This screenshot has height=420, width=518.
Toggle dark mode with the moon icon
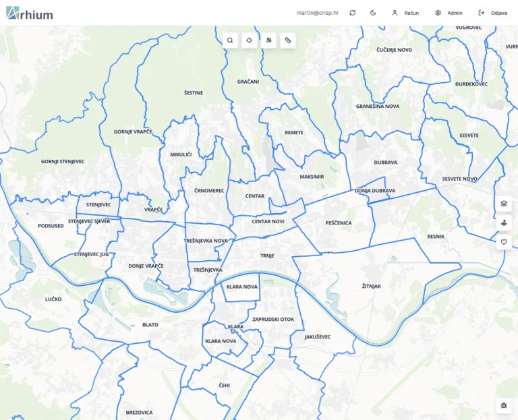(x=373, y=13)
